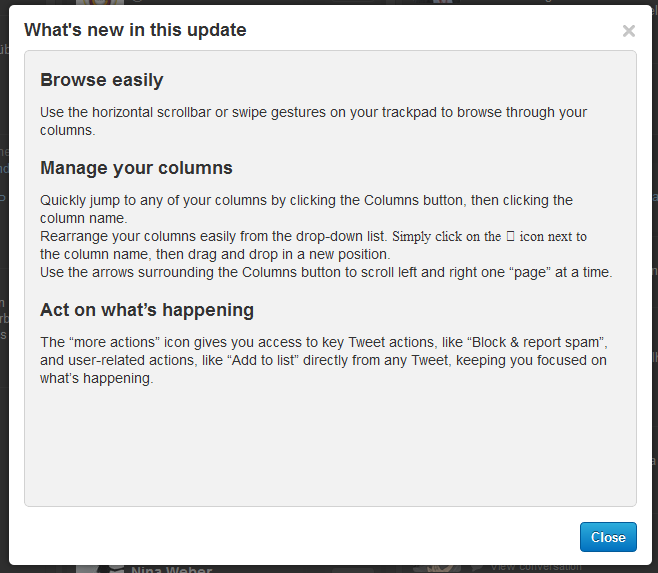
Task: Click the What's new in this update title
Action: 135,30
